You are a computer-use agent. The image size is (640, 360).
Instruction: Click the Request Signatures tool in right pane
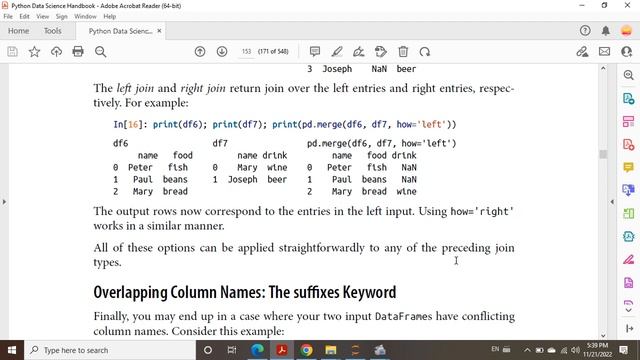click(629, 236)
